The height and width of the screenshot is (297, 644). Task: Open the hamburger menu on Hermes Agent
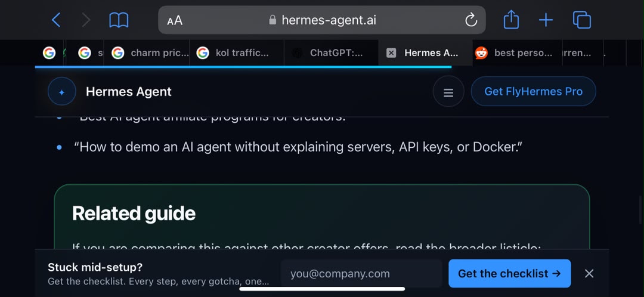(448, 92)
